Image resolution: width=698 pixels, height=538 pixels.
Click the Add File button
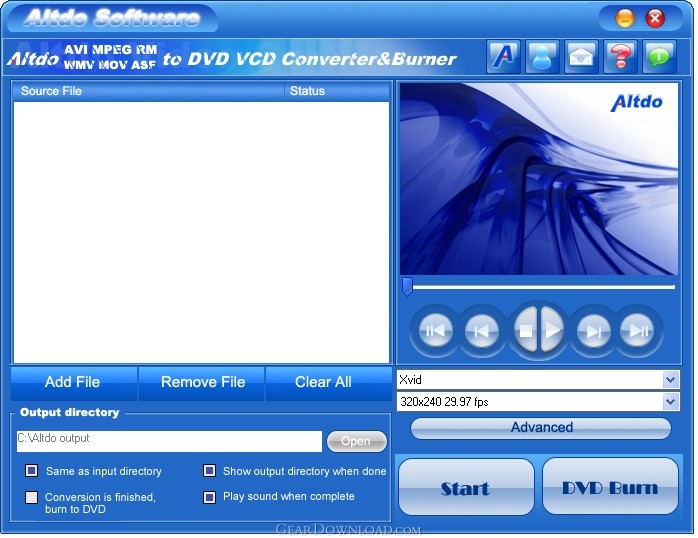(73, 382)
